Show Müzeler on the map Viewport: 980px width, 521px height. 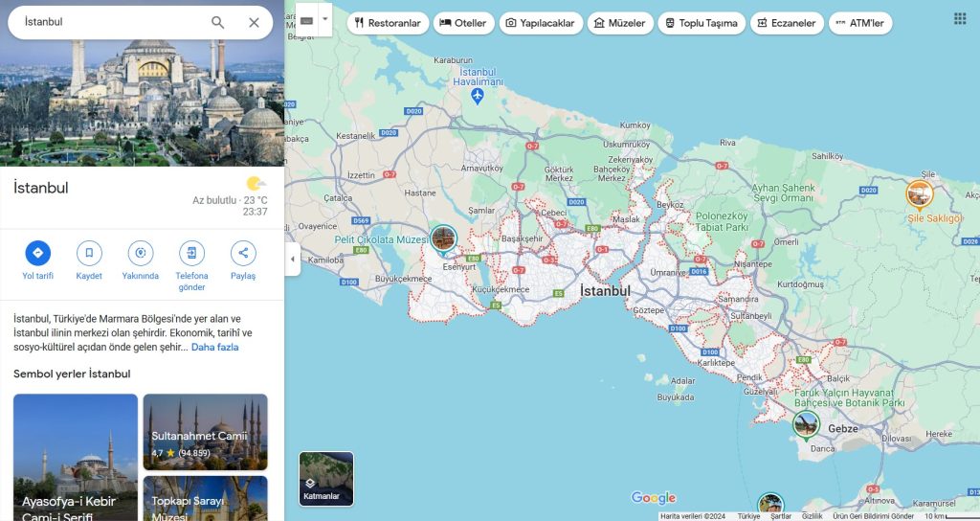click(x=620, y=23)
